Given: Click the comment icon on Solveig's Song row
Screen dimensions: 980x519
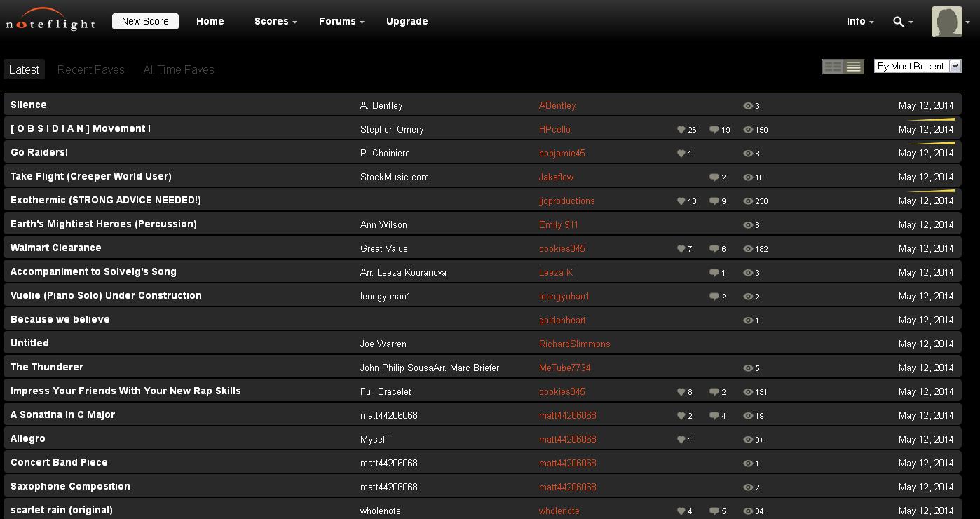Looking at the screenshot, I should tap(714, 273).
